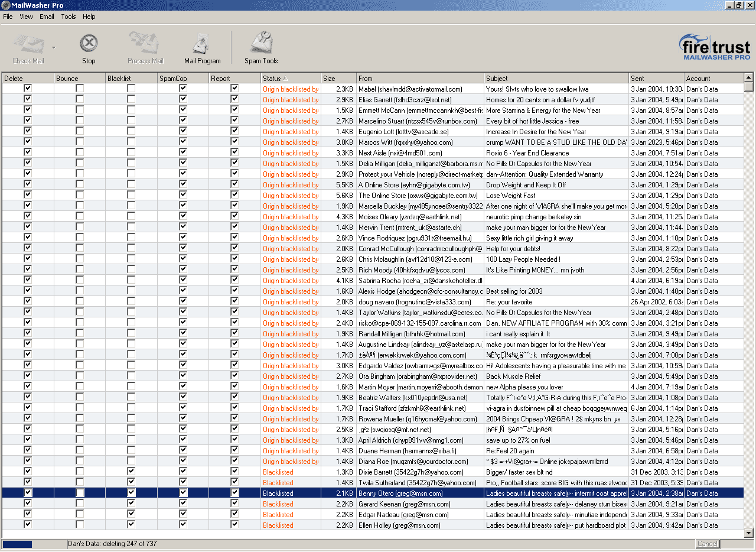Sort by the Status column header

291,78
